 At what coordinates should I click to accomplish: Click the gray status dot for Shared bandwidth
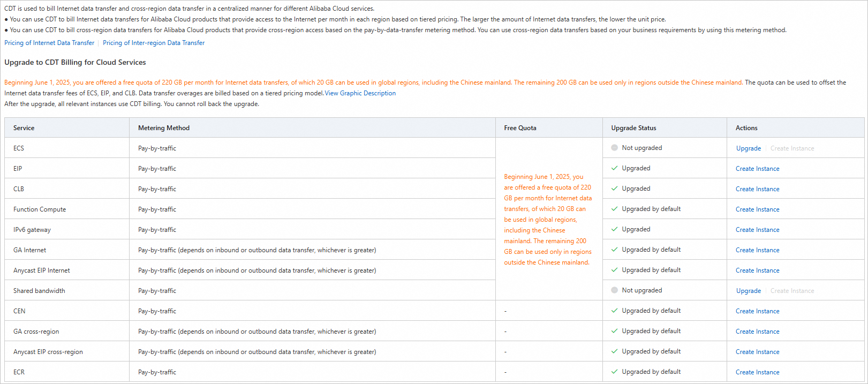(614, 290)
